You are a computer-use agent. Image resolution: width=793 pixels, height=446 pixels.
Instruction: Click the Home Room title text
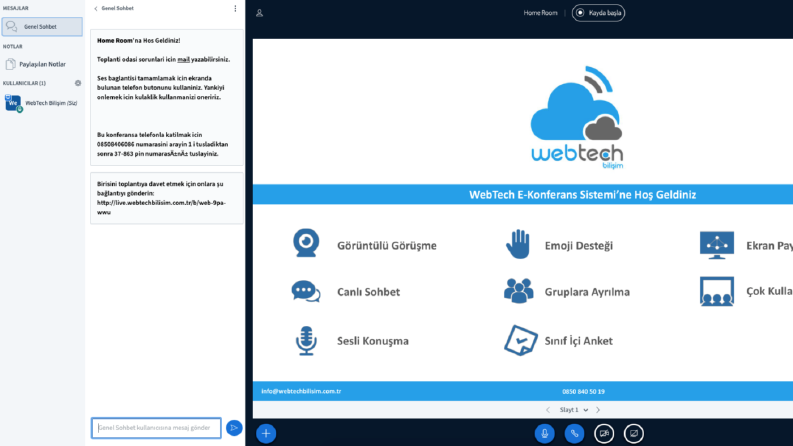[540, 13]
